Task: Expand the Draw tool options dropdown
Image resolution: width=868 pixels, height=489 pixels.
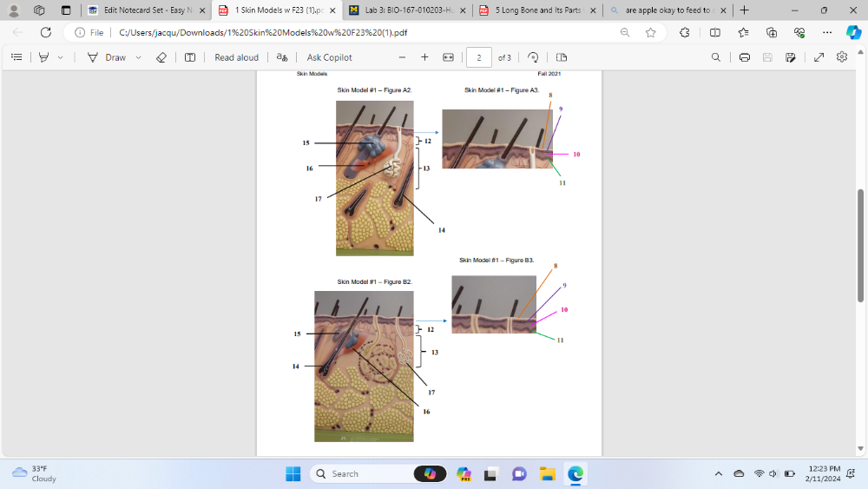Action: tap(138, 57)
